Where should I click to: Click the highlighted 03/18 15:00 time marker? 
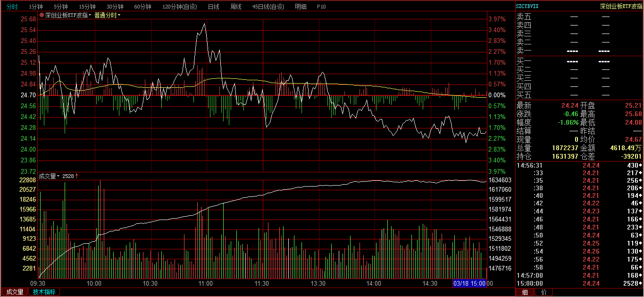click(x=470, y=283)
